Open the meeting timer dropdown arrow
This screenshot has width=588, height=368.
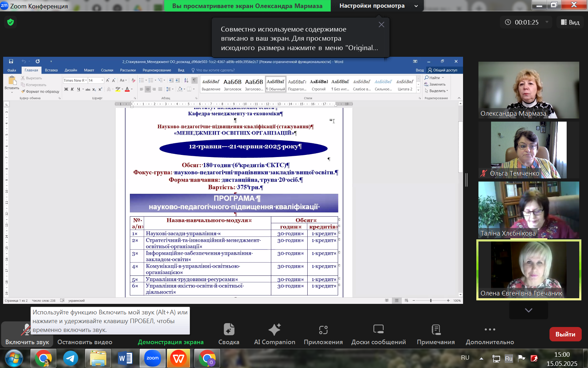pos(547,22)
